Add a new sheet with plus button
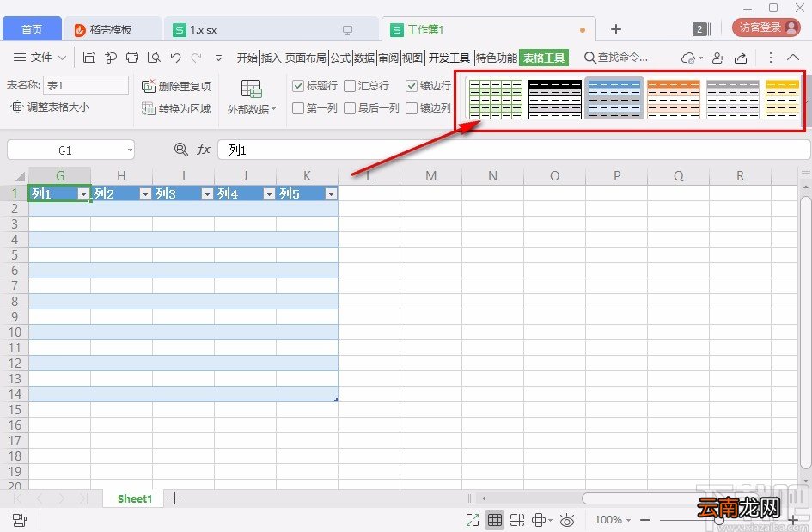Screen dimensions: 812x532 [175, 498]
